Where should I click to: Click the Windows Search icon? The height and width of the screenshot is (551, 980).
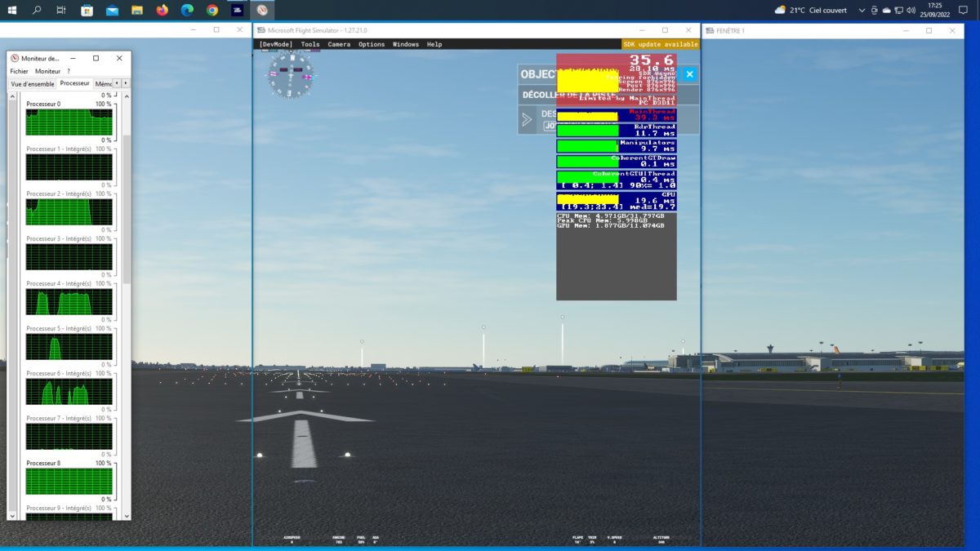point(37,10)
